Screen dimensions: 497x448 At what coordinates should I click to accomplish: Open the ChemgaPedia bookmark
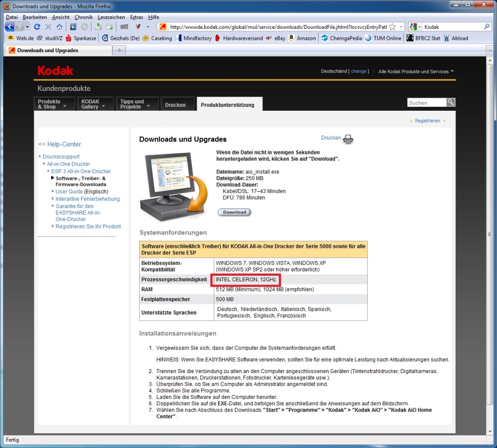pyautogui.click(x=341, y=38)
